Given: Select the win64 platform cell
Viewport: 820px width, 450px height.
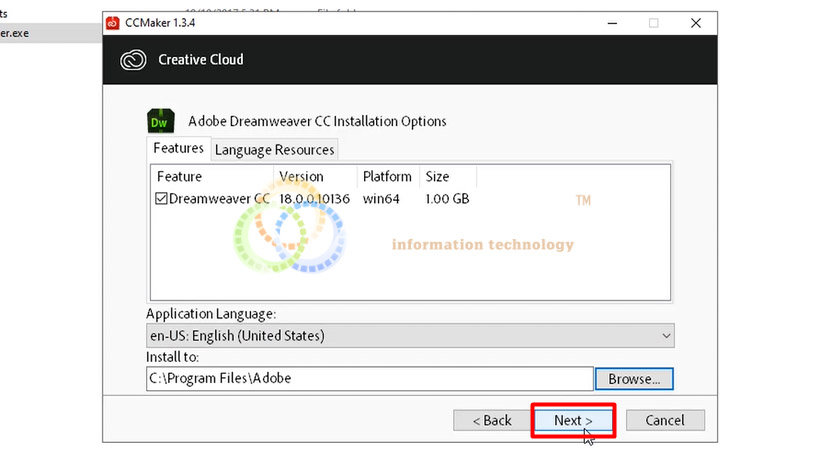Looking at the screenshot, I should (381, 199).
